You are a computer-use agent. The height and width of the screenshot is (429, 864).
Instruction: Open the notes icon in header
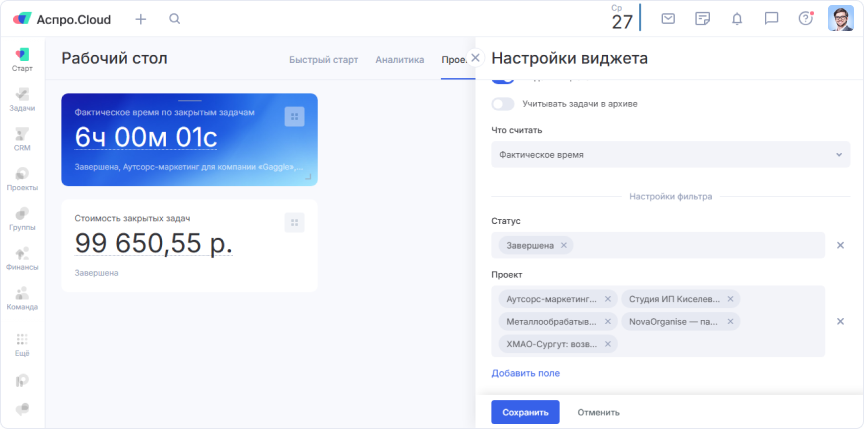(x=702, y=19)
